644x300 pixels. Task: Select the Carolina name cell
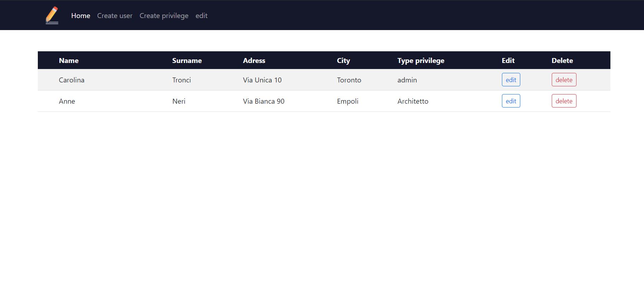pyautogui.click(x=72, y=80)
